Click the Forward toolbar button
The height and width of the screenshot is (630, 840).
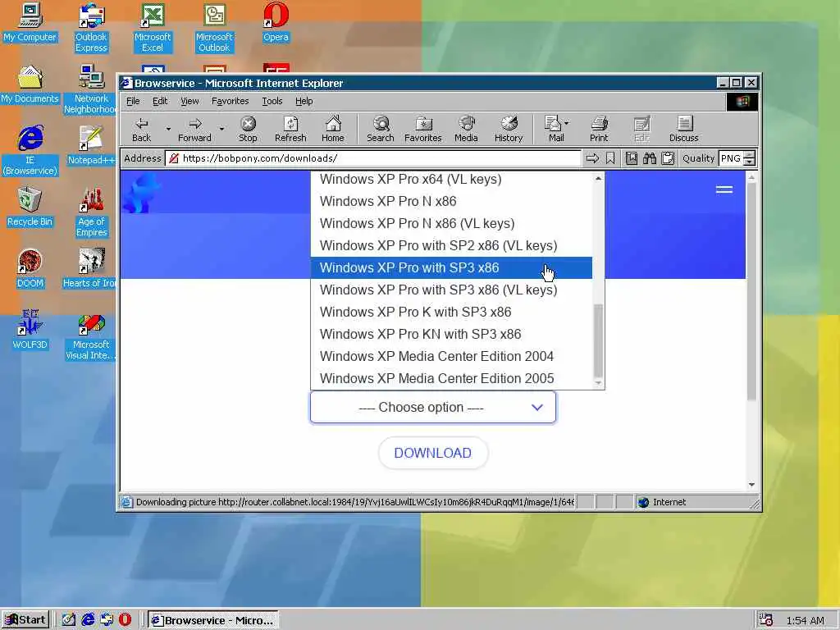pos(194,130)
